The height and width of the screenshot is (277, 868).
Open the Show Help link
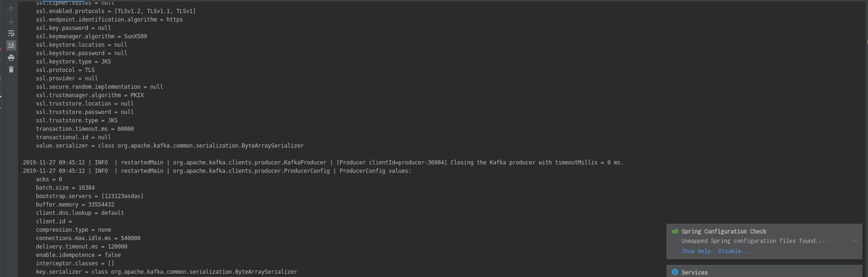click(x=696, y=251)
